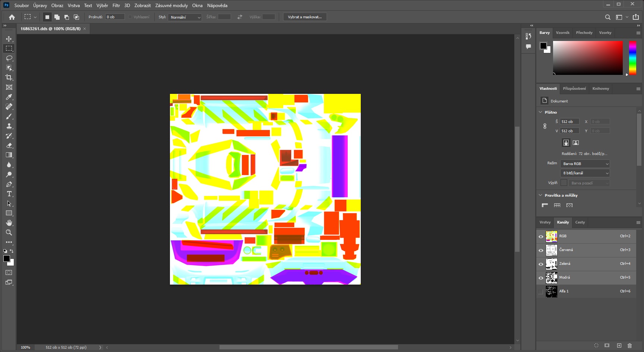Select the Gradient tool
The image size is (644, 352).
pyautogui.click(x=9, y=155)
